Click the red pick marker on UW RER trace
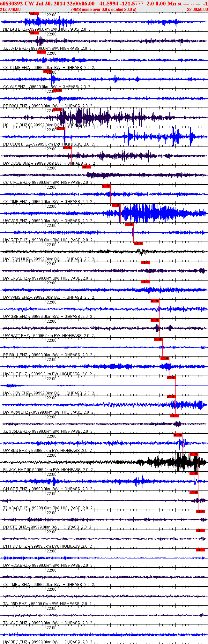 click(x=129, y=224)
